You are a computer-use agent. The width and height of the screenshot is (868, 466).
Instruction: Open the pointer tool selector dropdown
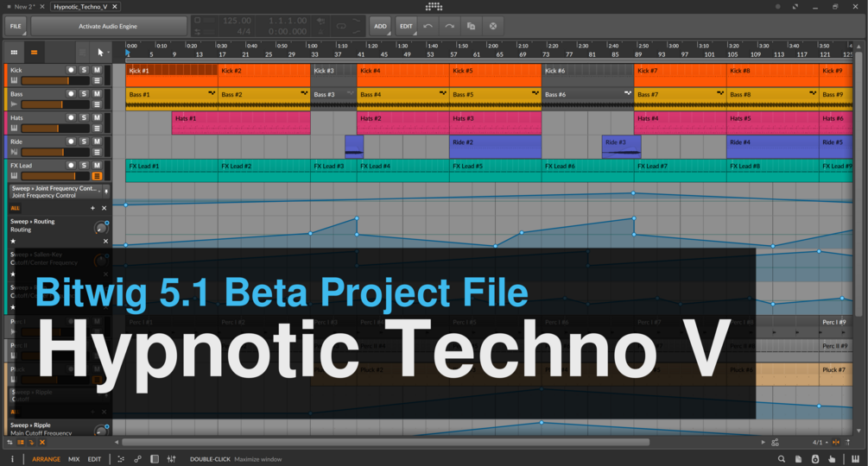[x=101, y=53]
